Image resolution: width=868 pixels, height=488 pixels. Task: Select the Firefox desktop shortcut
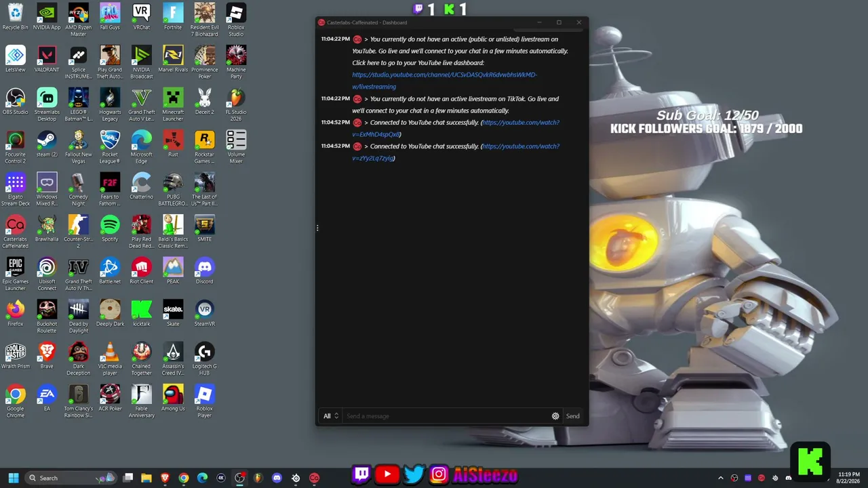point(15,314)
